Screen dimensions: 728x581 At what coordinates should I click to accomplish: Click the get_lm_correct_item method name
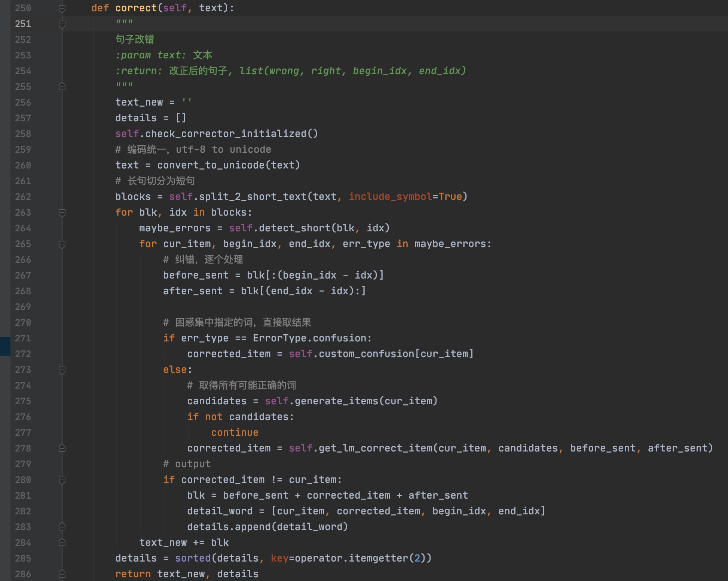[x=375, y=448]
